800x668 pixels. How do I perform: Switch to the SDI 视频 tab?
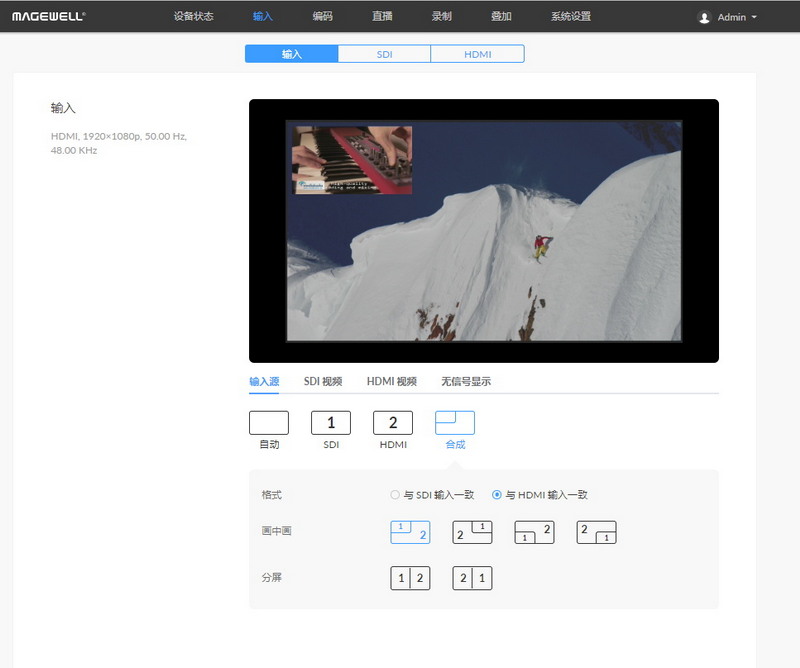point(323,381)
